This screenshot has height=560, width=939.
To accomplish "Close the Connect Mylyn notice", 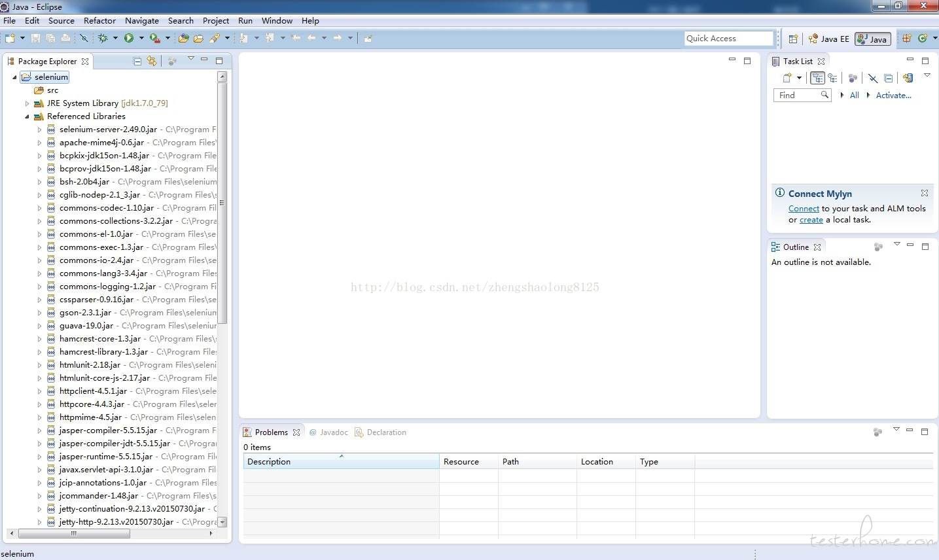I will (x=925, y=193).
